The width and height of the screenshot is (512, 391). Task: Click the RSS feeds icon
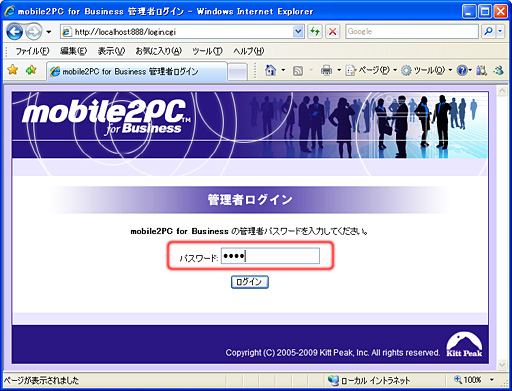point(298,70)
